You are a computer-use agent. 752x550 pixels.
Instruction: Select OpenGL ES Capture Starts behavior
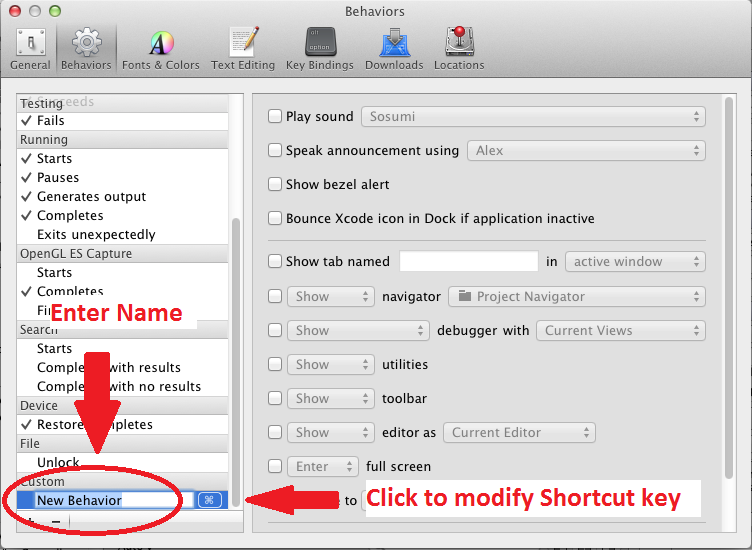[x=122, y=272]
